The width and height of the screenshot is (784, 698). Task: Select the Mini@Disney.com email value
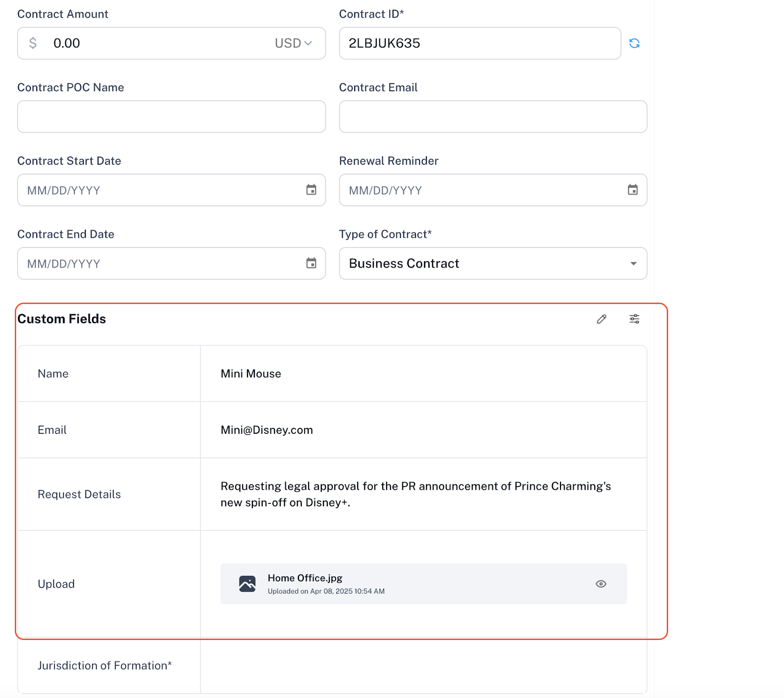point(267,430)
